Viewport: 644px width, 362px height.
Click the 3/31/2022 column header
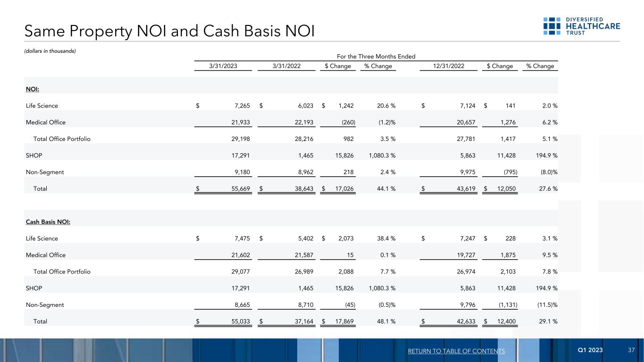click(286, 66)
